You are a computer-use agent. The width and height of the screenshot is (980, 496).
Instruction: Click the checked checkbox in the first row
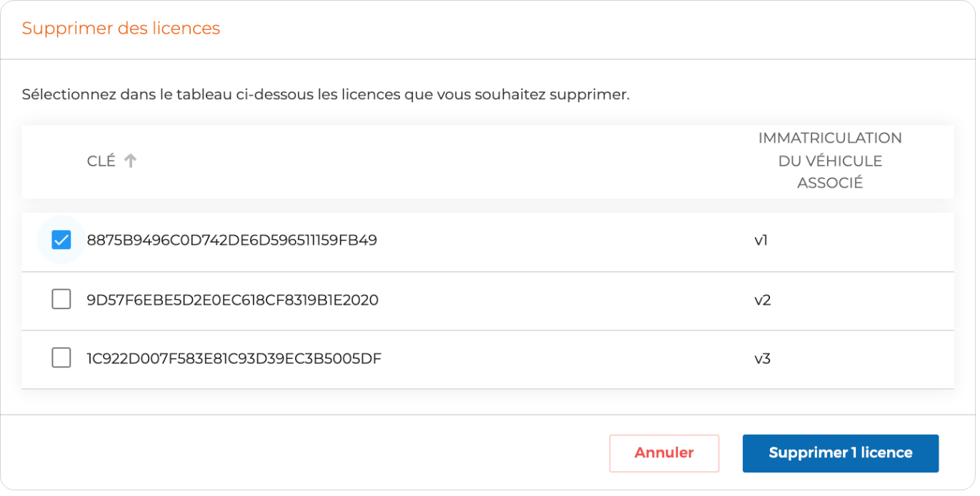[x=60, y=240]
